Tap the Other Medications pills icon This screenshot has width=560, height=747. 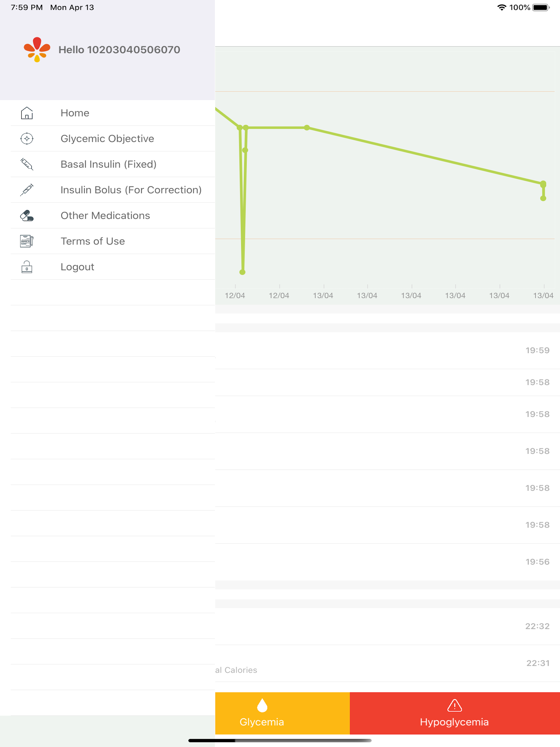[27, 215]
